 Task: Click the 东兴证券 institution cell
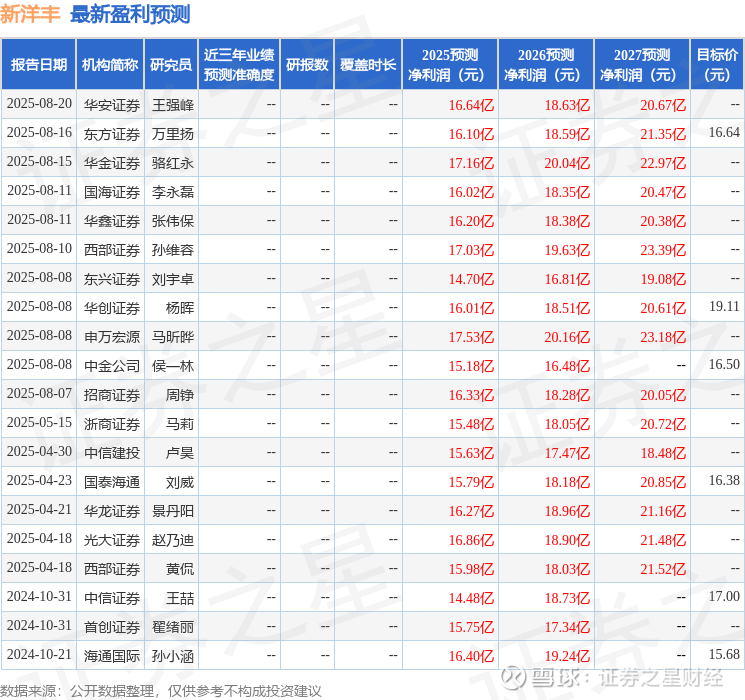click(x=112, y=279)
